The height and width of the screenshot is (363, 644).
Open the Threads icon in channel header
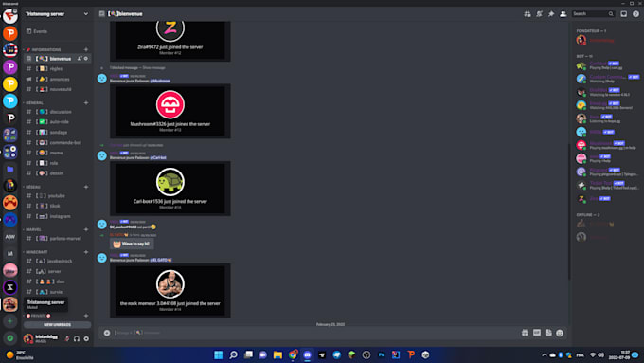pyautogui.click(x=528, y=14)
